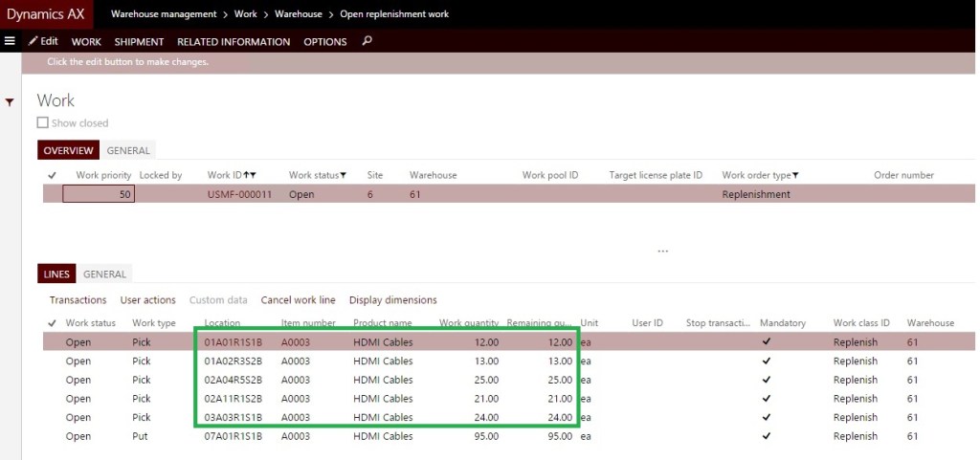Click the search magnifier icon
The width and height of the screenshot is (980, 460).
pos(367,41)
